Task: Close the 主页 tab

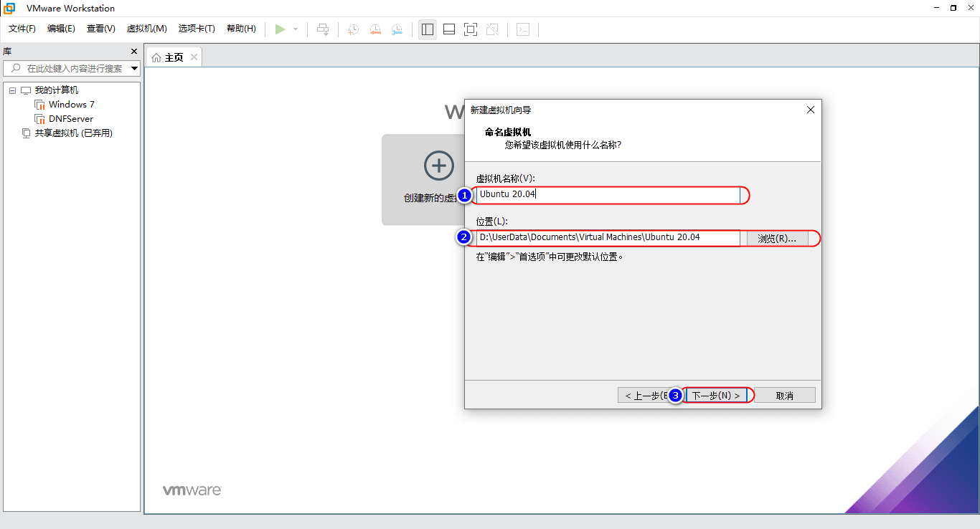Action: [194, 57]
